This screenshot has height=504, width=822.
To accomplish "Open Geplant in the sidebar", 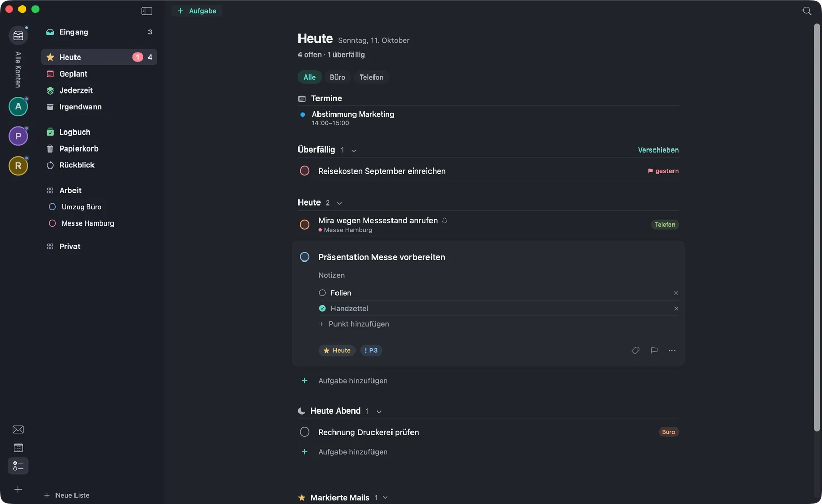I will coord(99,74).
